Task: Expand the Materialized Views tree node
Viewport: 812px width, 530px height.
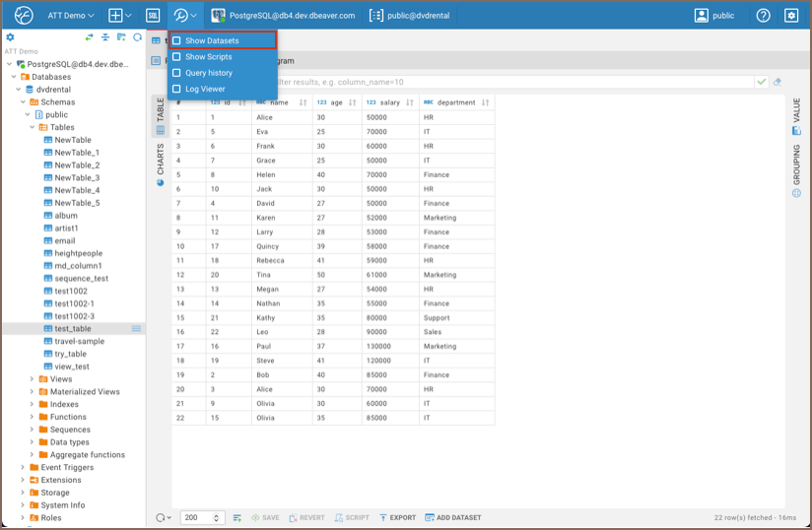Action: click(x=32, y=391)
